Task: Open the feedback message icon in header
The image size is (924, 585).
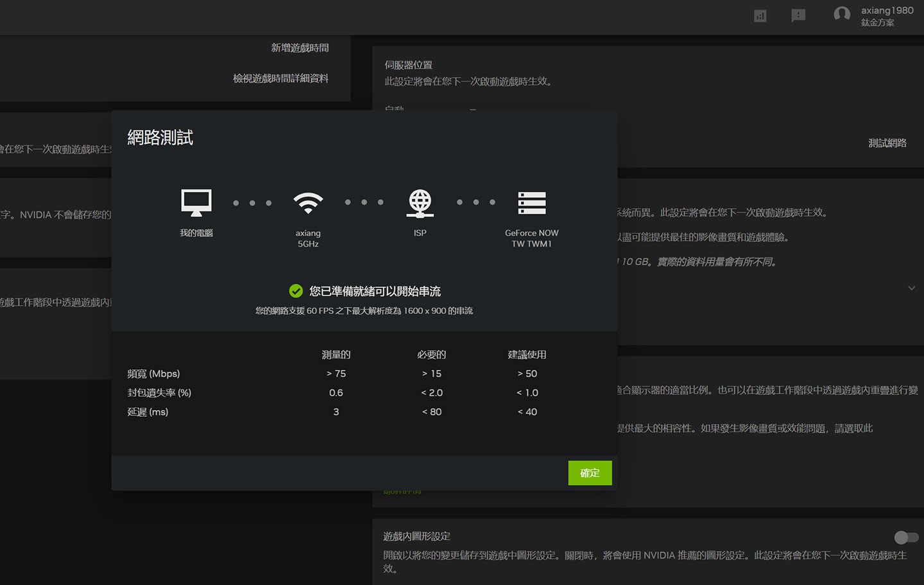Action: [798, 15]
